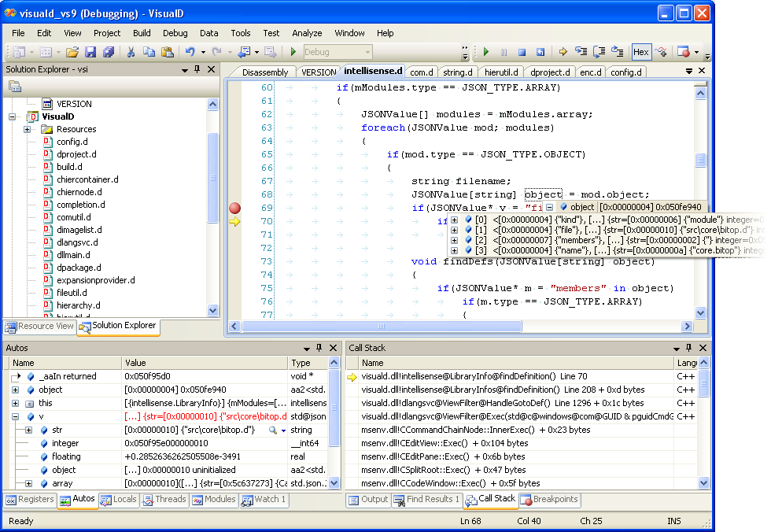This screenshot has height=532, width=771.
Task: Toggle the Hex display button
Action: click(x=641, y=53)
